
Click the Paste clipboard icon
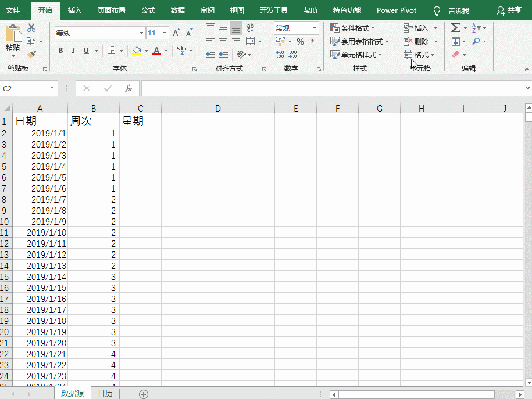click(13, 33)
